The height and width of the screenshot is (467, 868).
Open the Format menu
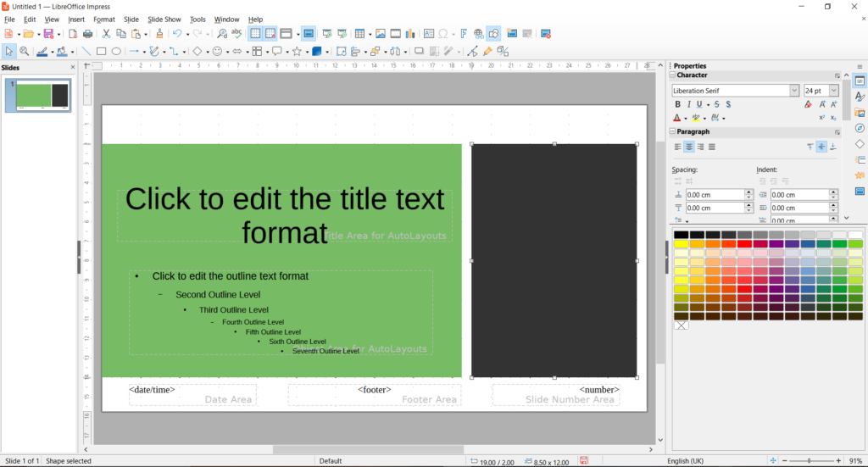[x=104, y=19]
